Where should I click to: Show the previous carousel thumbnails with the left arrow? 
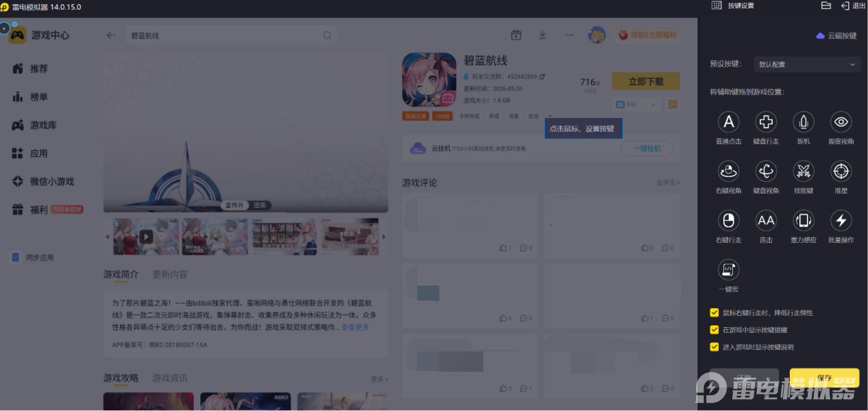click(x=107, y=237)
